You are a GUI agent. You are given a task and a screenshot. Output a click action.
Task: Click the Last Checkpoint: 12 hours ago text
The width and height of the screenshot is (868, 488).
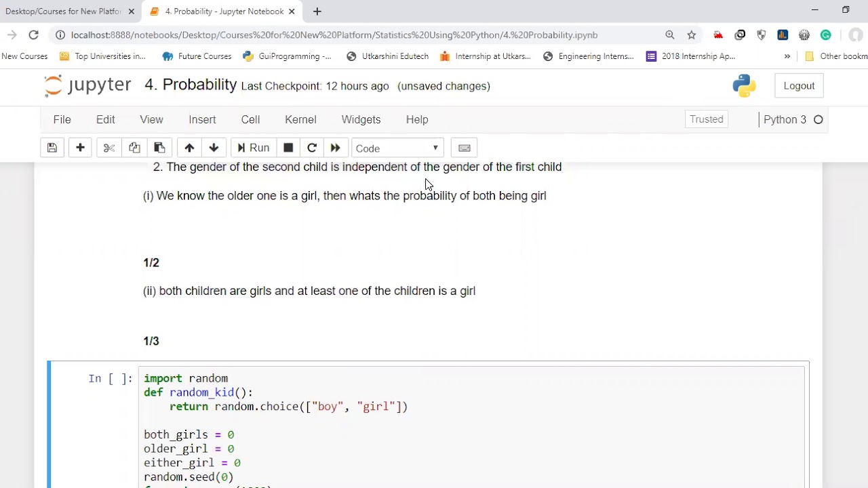[x=315, y=86]
